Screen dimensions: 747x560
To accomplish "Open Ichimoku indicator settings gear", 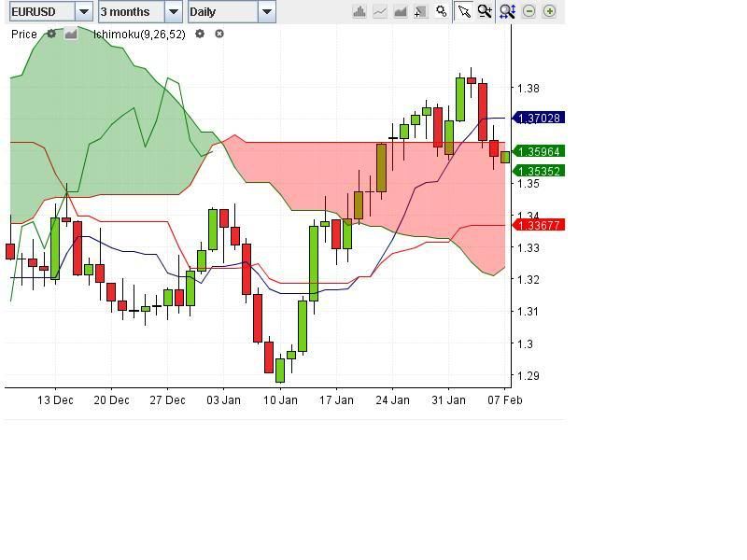I will (200, 34).
